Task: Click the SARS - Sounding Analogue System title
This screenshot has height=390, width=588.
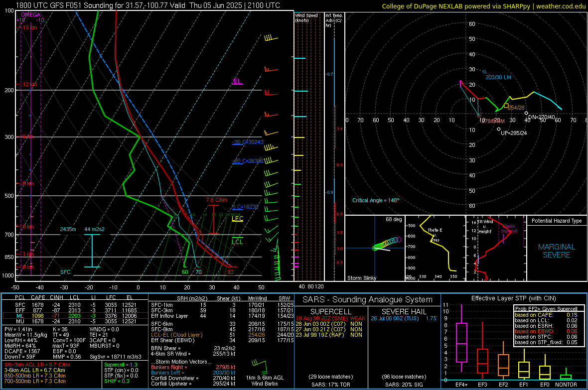Action: click(x=368, y=300)
